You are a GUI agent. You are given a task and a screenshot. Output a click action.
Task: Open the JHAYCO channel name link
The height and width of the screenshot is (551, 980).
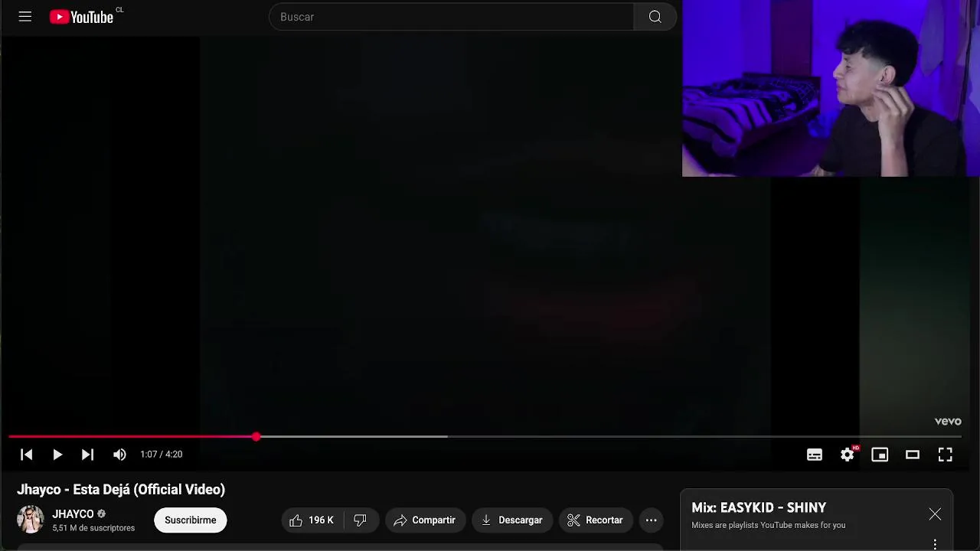coord(73,514)
